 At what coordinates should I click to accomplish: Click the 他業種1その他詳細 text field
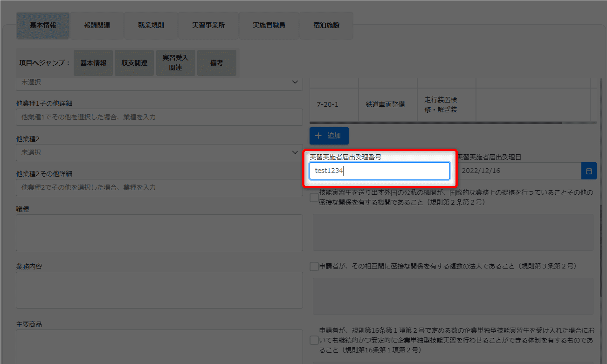click(x=159, y=117)
